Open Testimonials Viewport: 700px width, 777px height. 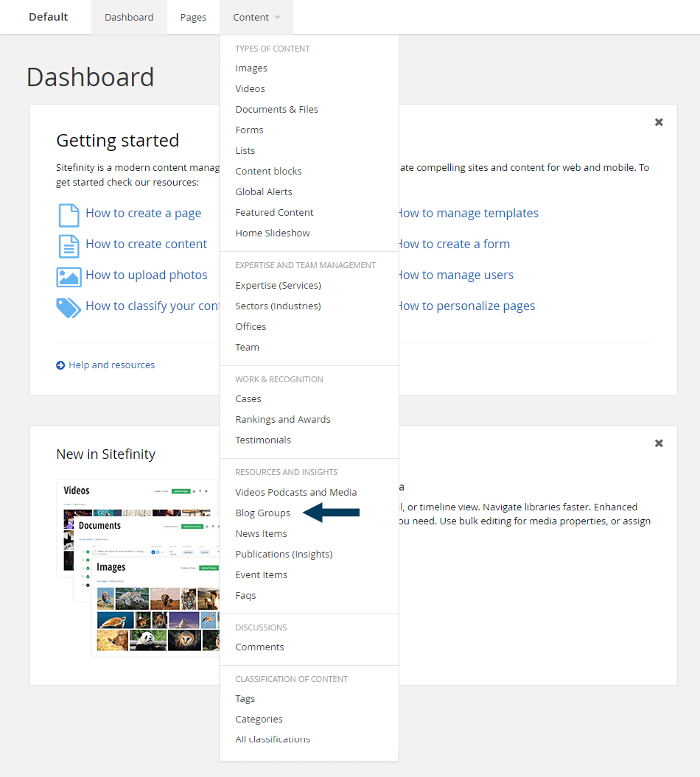pos(263,440)
